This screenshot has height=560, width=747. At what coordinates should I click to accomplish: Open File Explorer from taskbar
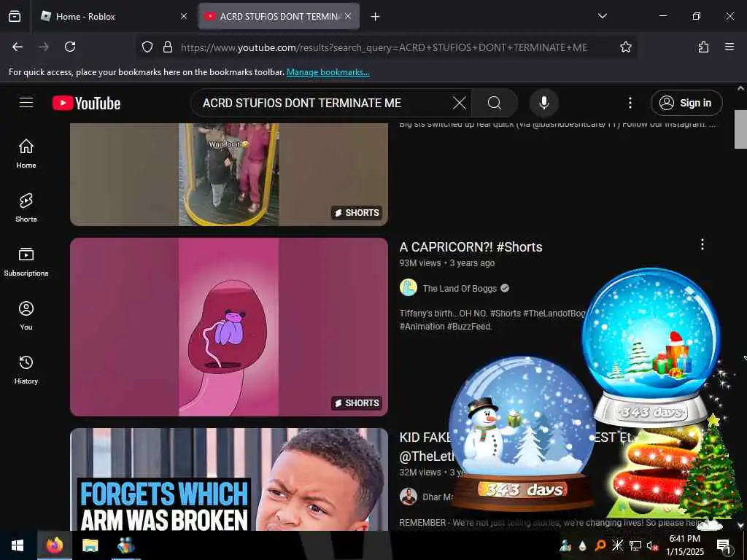(90, 545)
